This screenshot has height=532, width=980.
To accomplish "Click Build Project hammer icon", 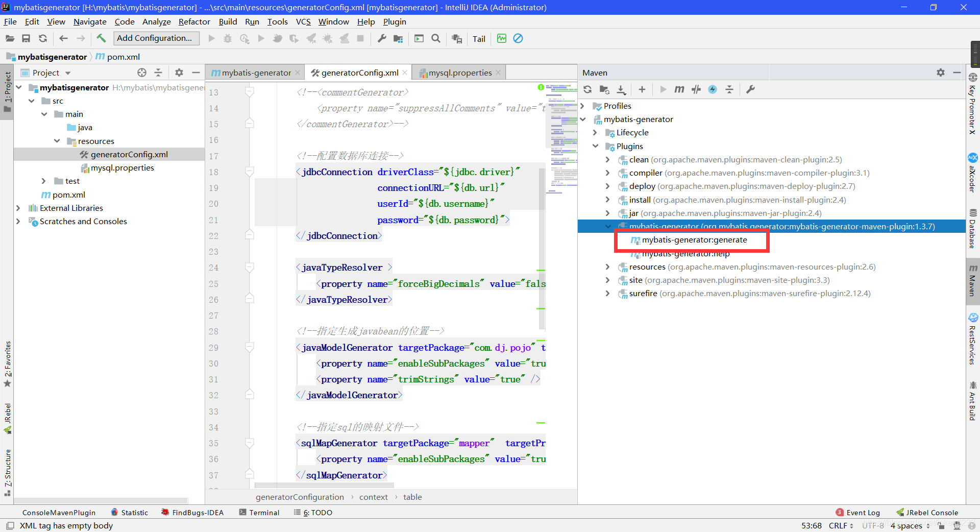I will [x=101, y=38].
